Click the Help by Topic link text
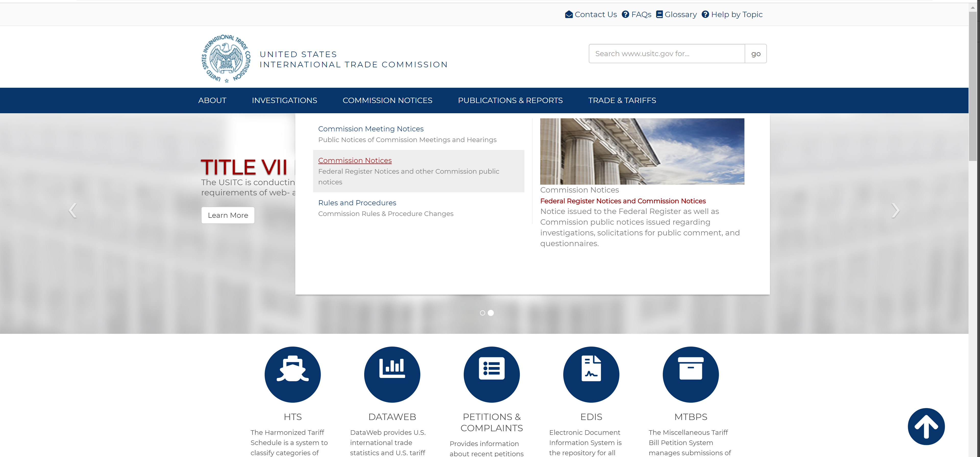 tap(737, 15)
